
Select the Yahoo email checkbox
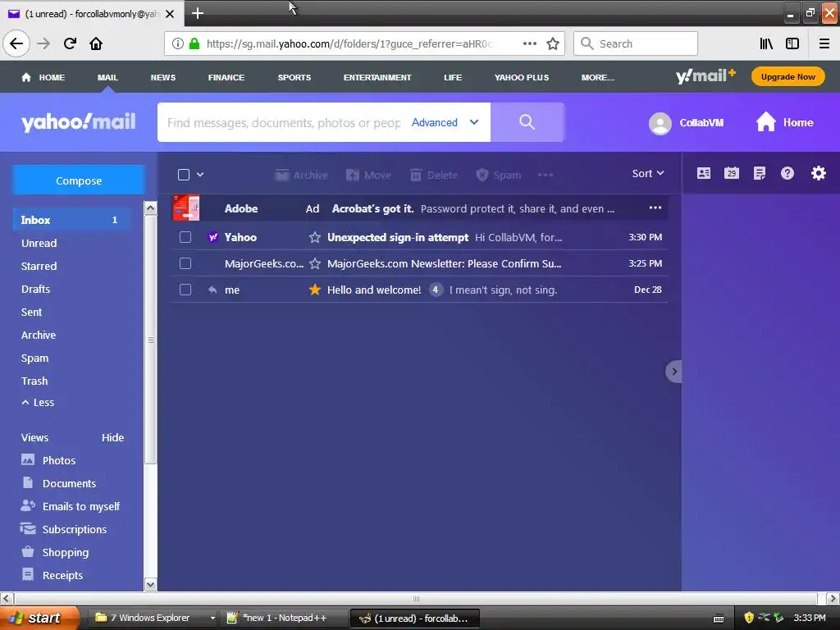[185, 237]
